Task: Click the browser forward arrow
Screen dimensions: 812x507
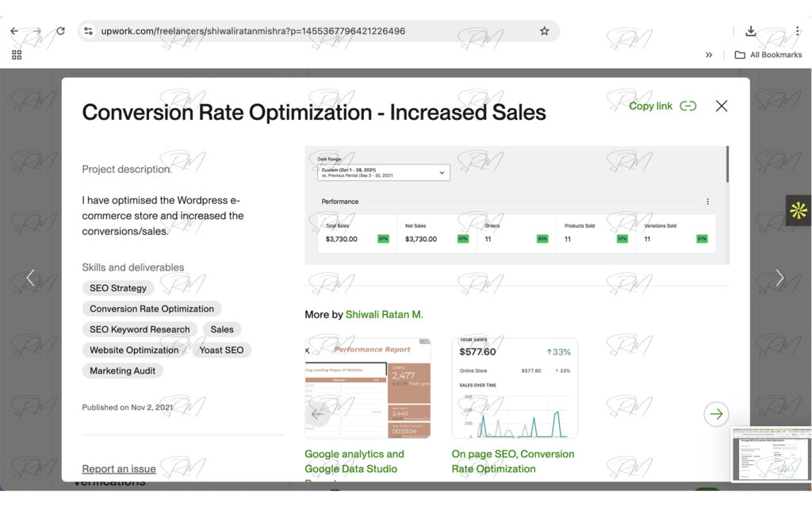Action: 36,31
